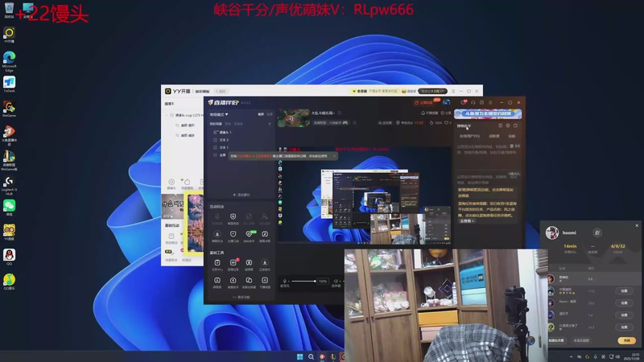
Task: Edit stream title icon beside 大乱斗娱乐局
Action: (339, 113)
